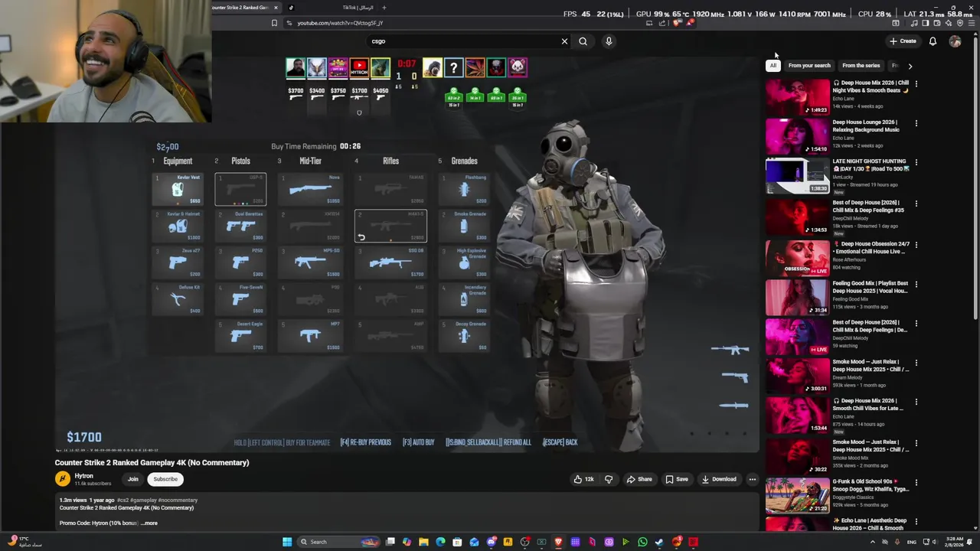The height and width of the screenshot is (551, 980).
Task: Open a new browser tab
Action: click(384, 8)
